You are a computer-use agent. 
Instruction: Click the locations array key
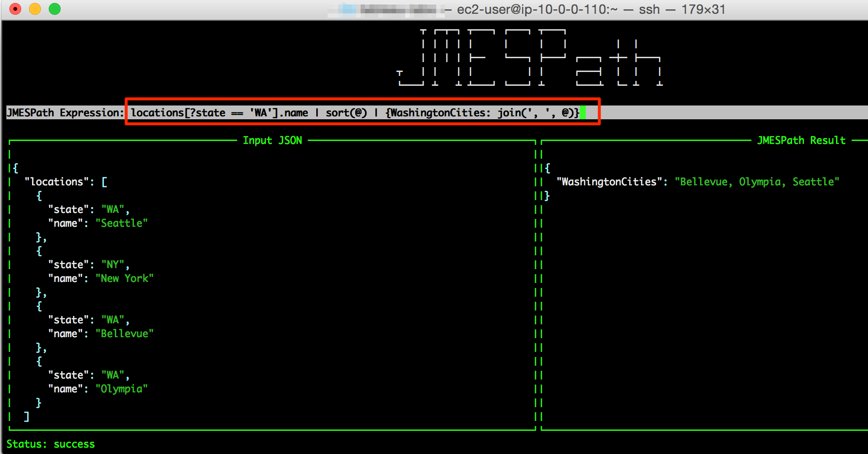coord(56,181)
